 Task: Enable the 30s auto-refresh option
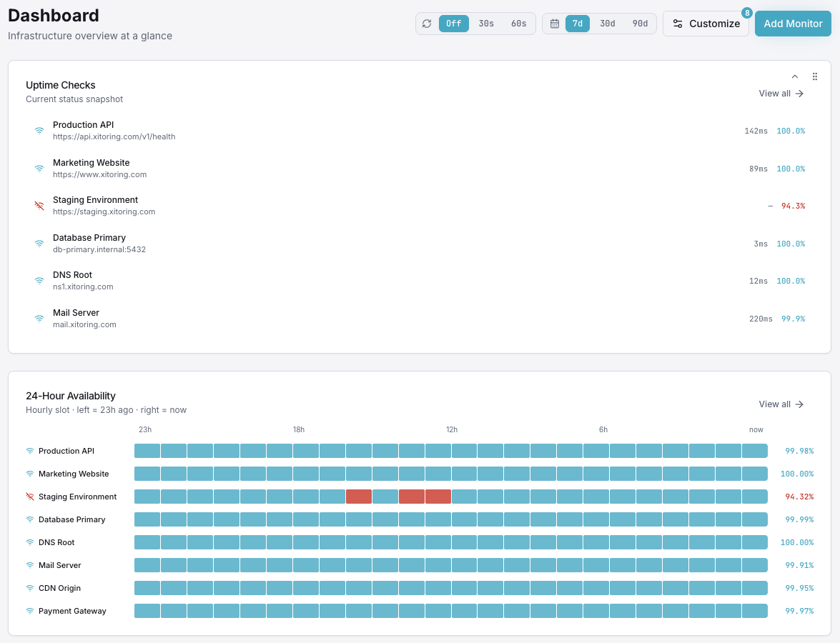[485, 23]
